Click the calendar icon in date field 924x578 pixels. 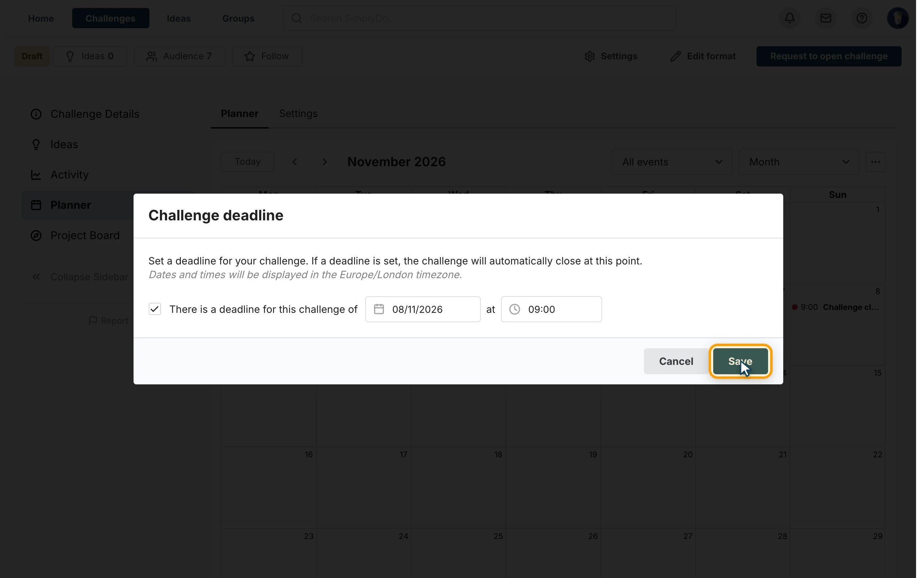pos(379,309)
